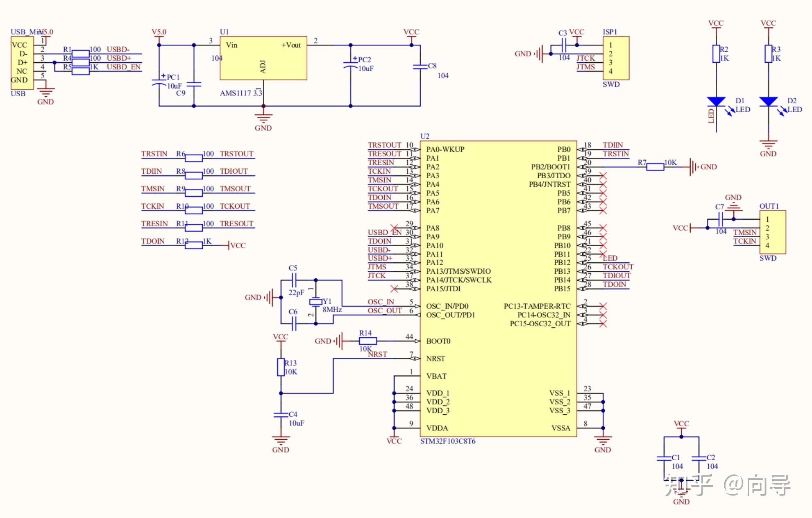812x518 pixels.
Task: Click the R7 10K resistor symbol
Action: click(655, 167)
